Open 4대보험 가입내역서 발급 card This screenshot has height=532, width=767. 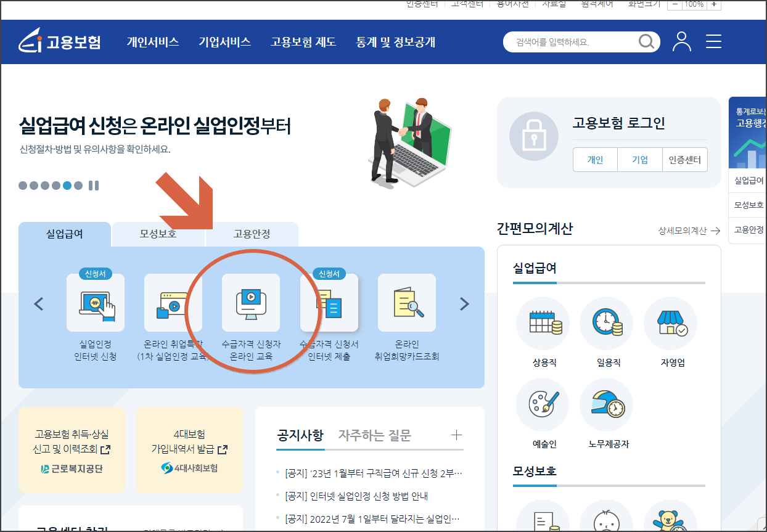[189, 450]
